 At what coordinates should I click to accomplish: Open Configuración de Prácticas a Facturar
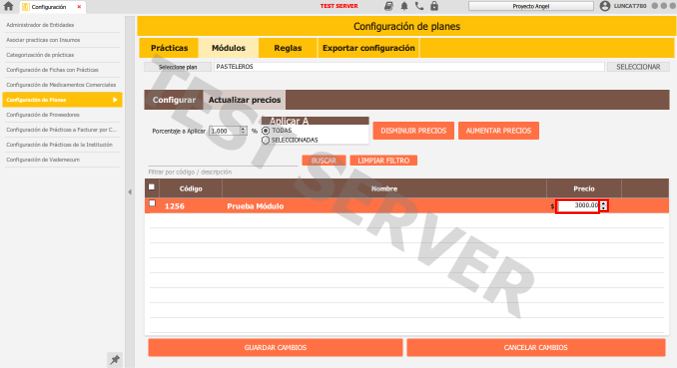[61, 130]
